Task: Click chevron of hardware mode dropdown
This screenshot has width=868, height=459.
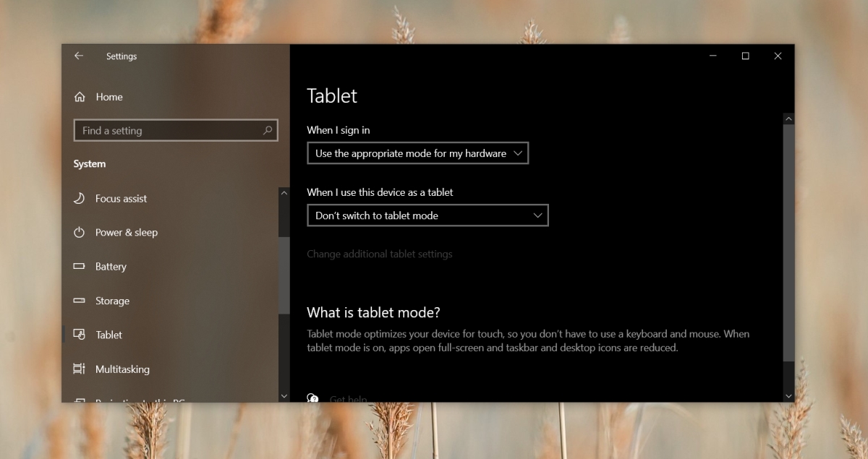Action: click(517, 153)
